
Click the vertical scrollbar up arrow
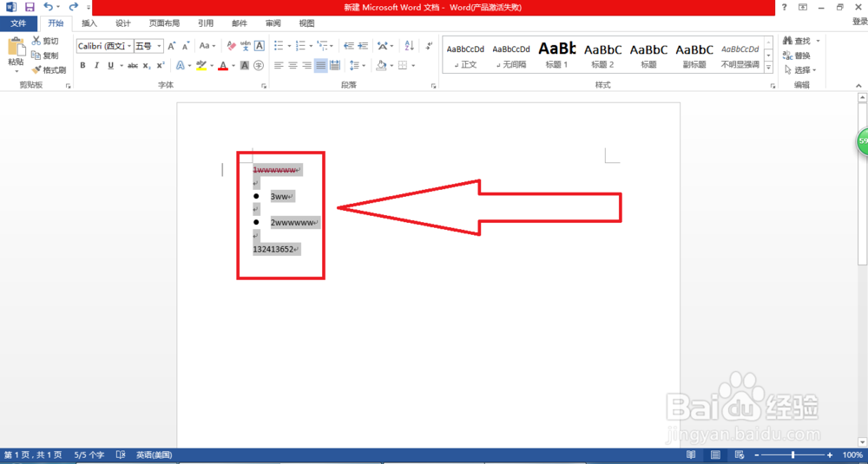click(863, 98)
